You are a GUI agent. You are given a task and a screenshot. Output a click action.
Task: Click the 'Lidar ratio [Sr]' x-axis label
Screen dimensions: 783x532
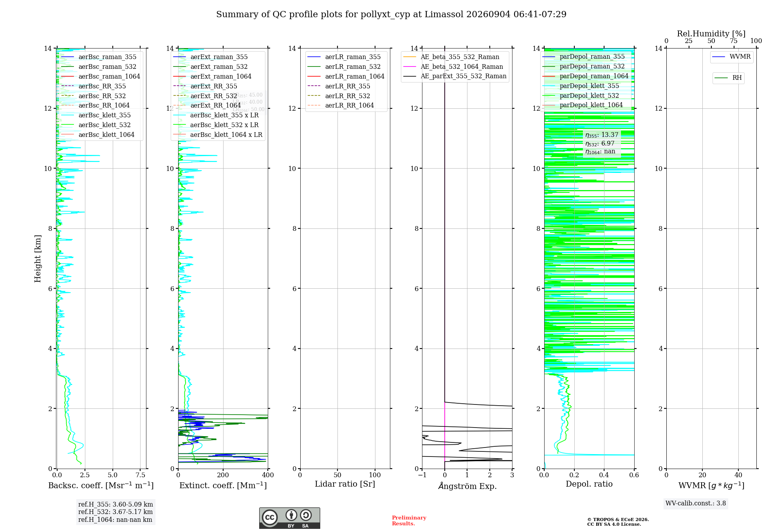[345, 484]
